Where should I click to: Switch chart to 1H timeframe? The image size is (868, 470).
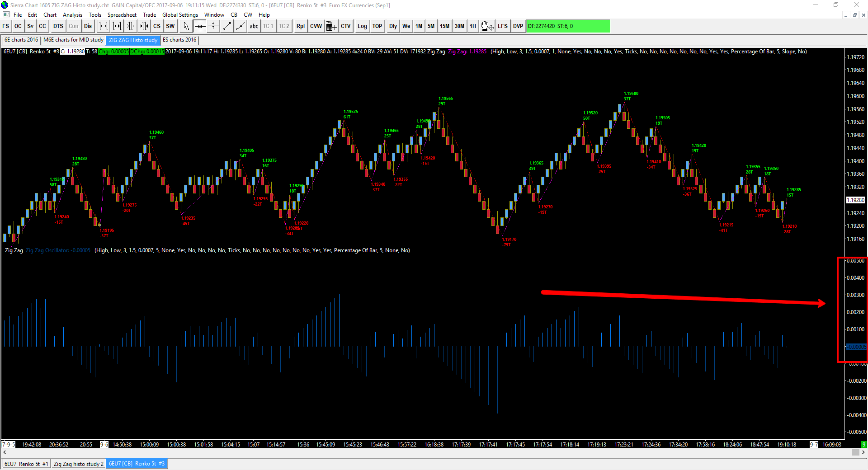coord(473,26)
